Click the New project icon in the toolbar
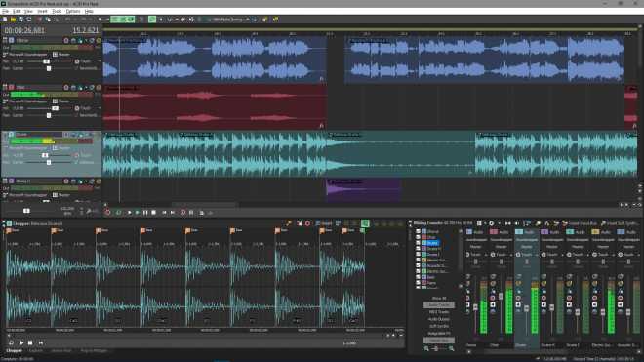Screen dimensions: 644x362 (x=5, y=20)
